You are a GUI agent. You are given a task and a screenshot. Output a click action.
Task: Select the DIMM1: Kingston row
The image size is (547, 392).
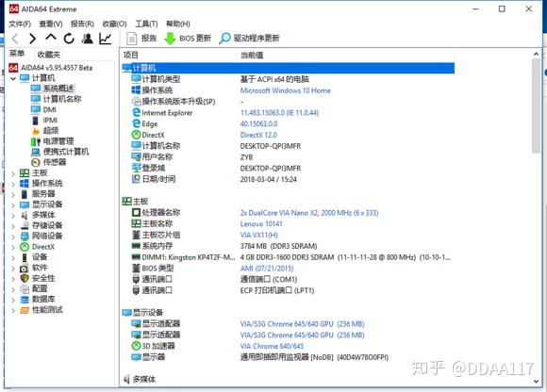pos(289,257)
